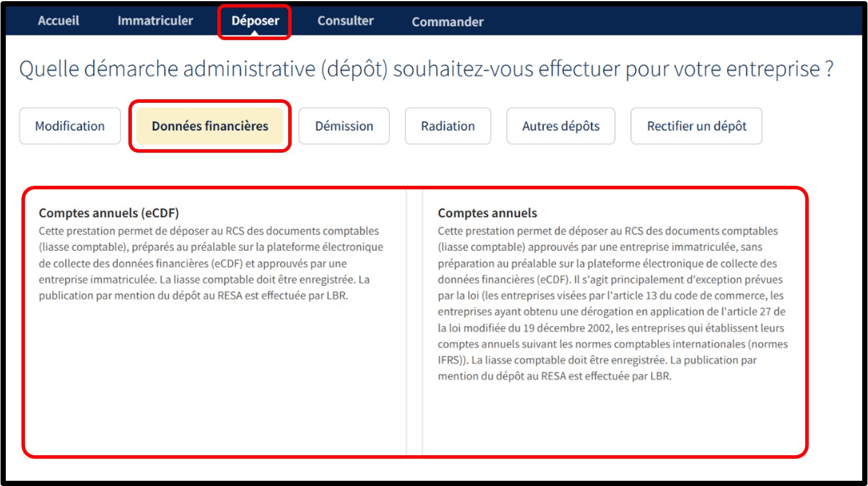868x486 pixels.
Task: Click the empty navy bar right of Commander
Action: (x=668, y=21)
